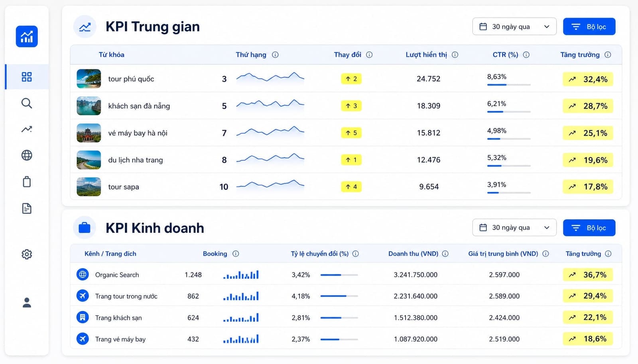Click the impressions value 24.752
638x364 pixels.
[429, 79]
